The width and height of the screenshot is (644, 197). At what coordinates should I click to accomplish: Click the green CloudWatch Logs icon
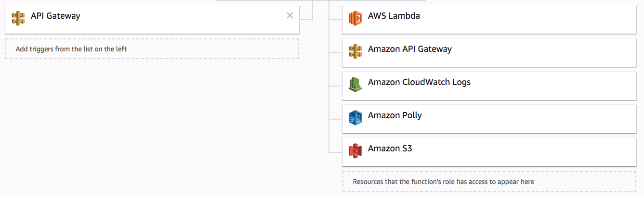pyautogui.click(x=355, y=85)
